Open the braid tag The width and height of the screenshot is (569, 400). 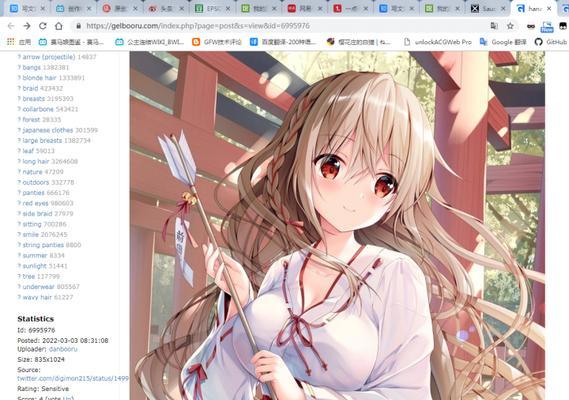(x=30, y=88)
